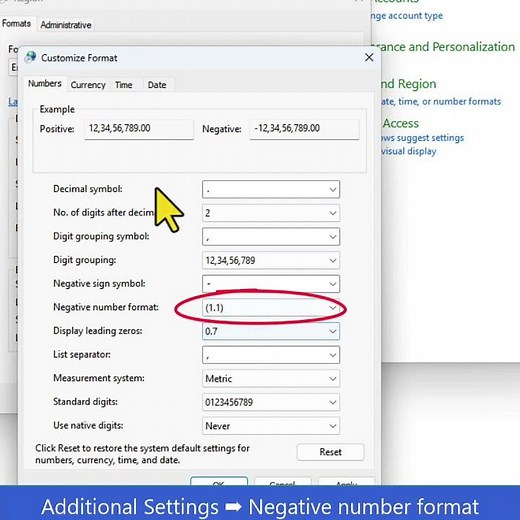Select the Date tab

click(x=157, y=85)
